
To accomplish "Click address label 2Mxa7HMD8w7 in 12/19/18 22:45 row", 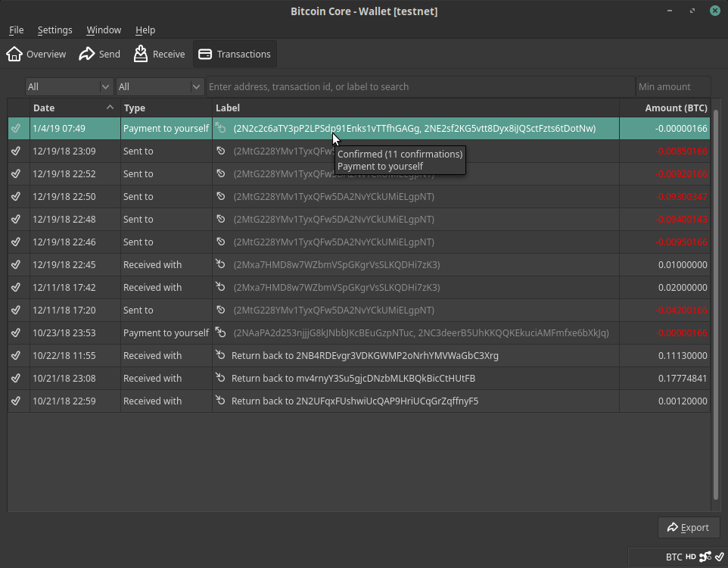I will coord(337,264).
